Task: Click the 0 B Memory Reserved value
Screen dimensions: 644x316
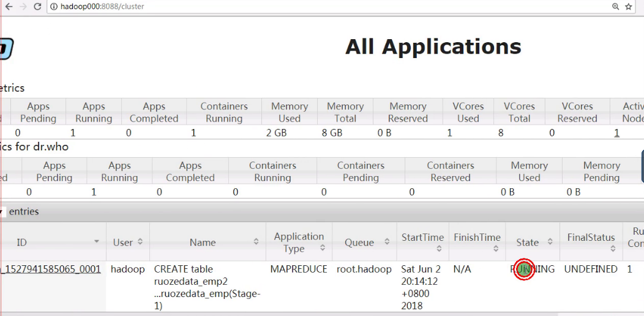Action: click(384, 133)
